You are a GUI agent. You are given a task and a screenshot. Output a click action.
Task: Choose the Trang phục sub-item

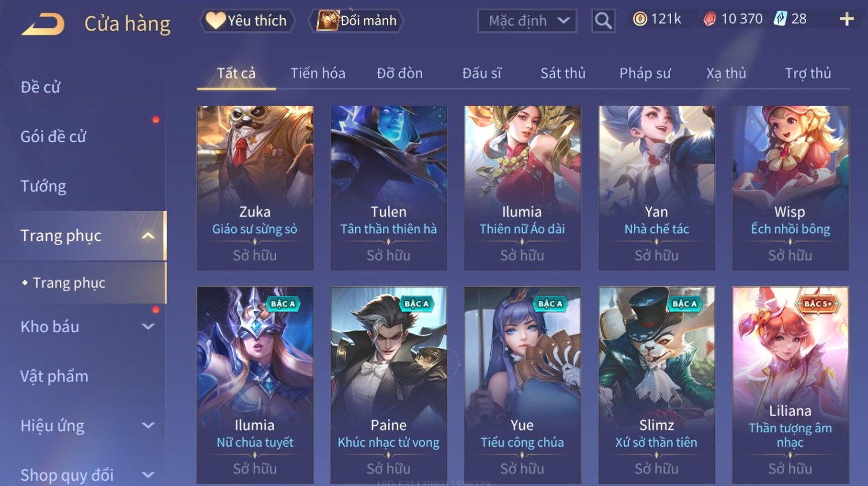(x=69, y=283)
